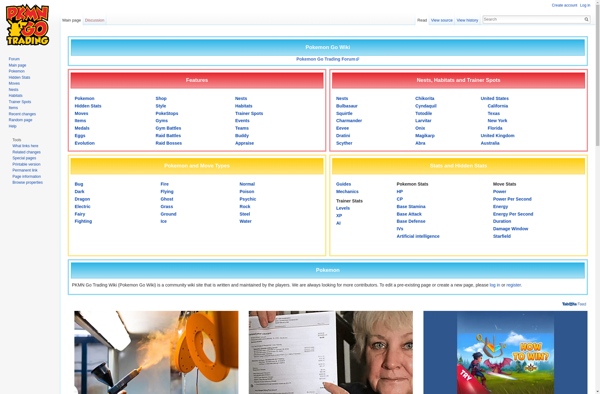
Task: Click the search magnifier icon
Action: pyautogui.click(x=586, y=19)
